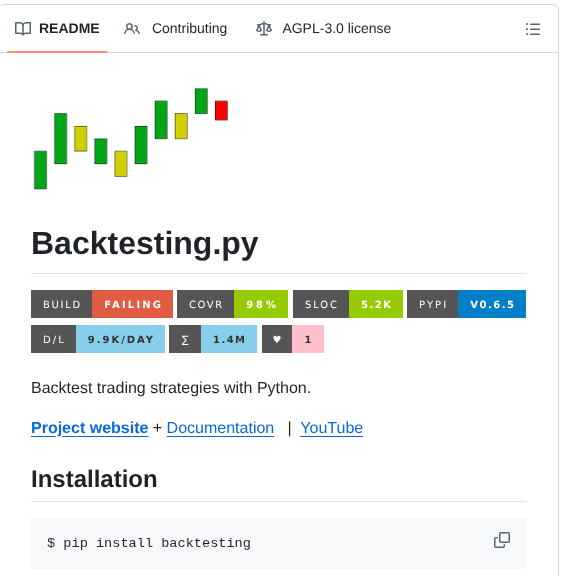The height and width of the screenshot is (576, 576).
Task: Click the COVR 98% coverage badge
Action: [233, 304]
